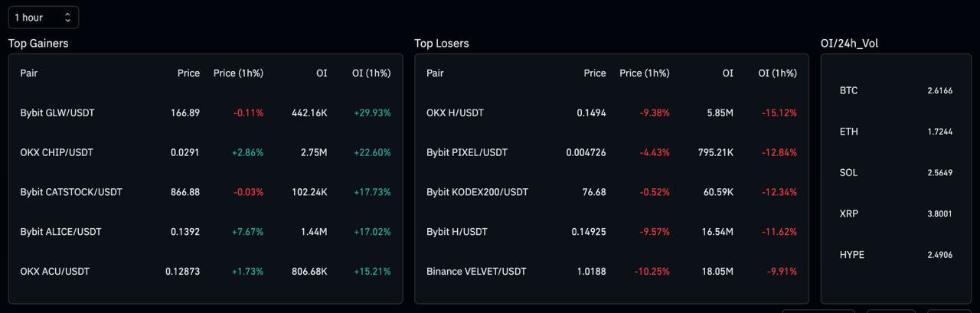The image size is (980, 313).
Task: Sort Top Losers by Price column header
Action: tap(595, 73)
